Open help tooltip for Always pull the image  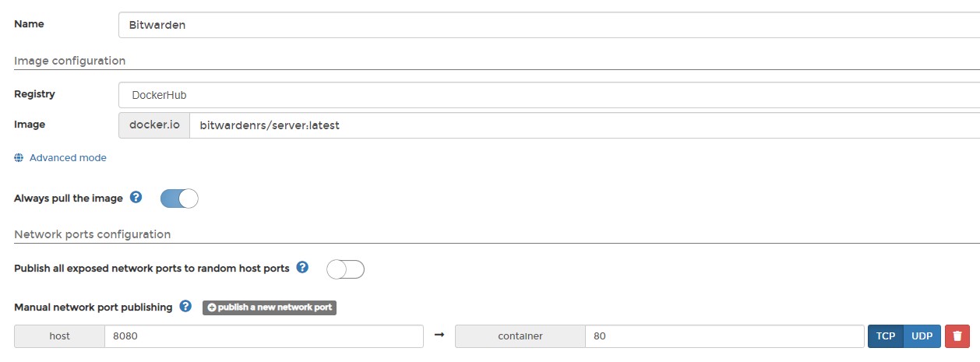(136, 198)
